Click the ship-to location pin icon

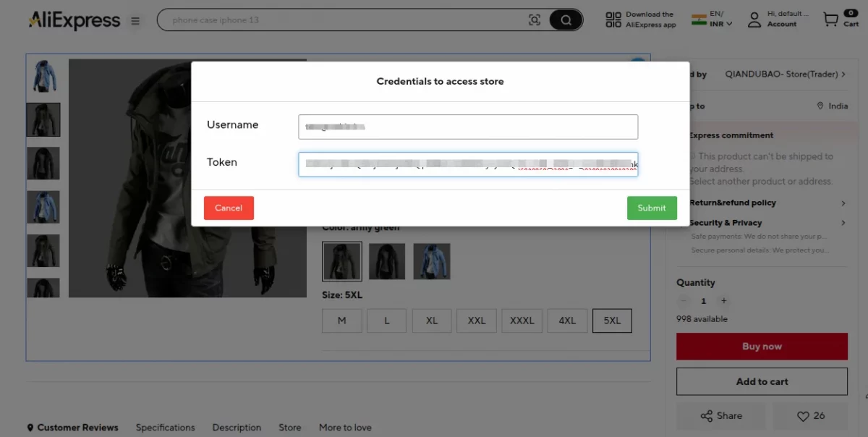818,106
